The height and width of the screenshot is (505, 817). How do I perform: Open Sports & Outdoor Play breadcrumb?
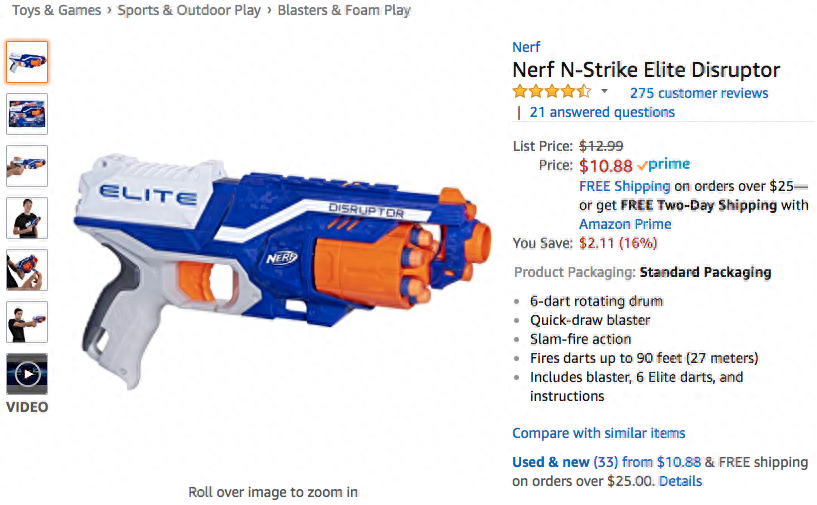tap(189, 10)
